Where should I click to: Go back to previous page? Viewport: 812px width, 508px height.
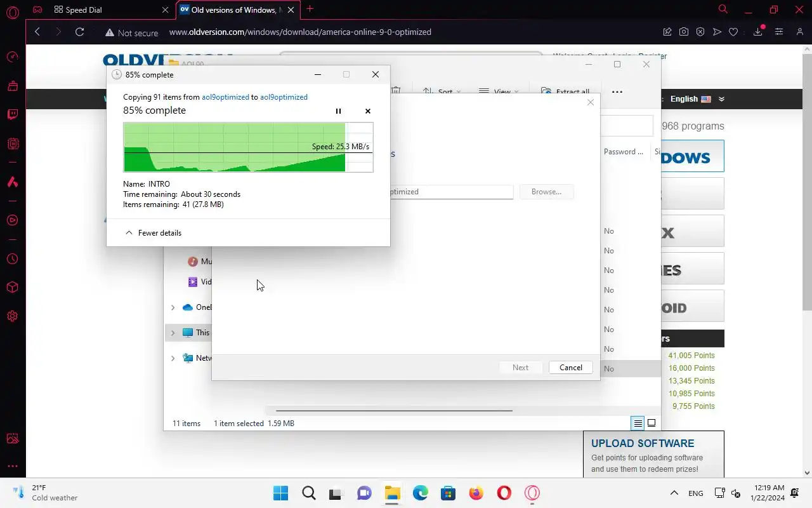[37, 32]
